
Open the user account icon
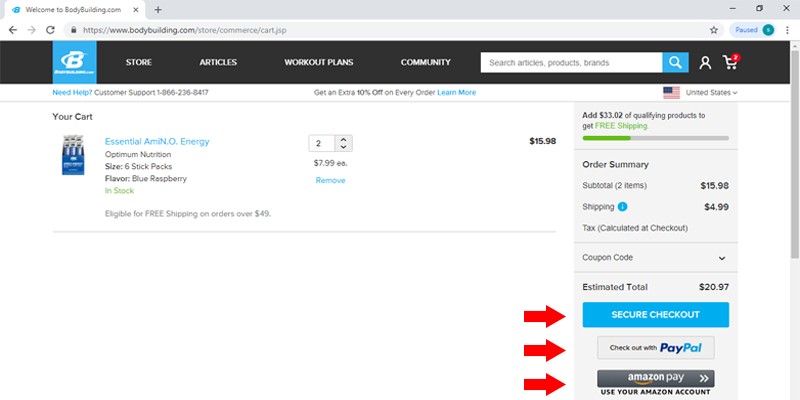pyautogui.click(x=705, y=63)
